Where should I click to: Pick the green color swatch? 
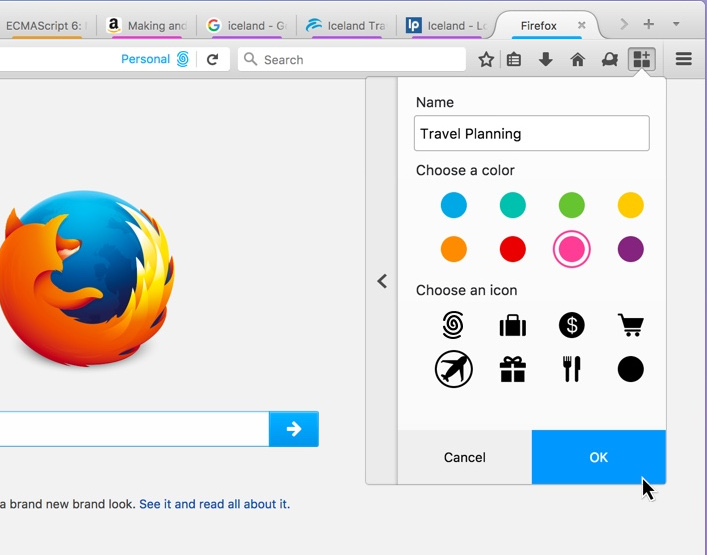[x=572, y=205]
